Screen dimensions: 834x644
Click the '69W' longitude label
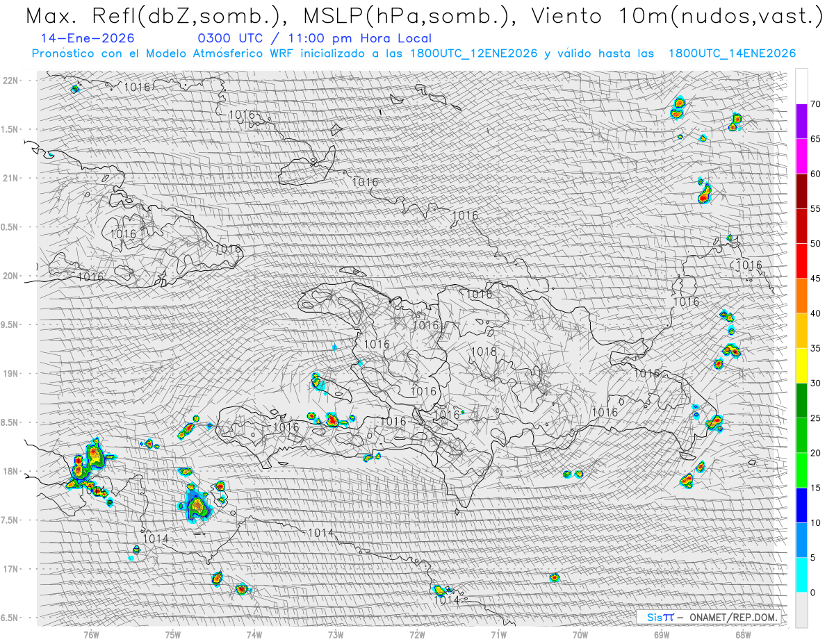(661, 634)
